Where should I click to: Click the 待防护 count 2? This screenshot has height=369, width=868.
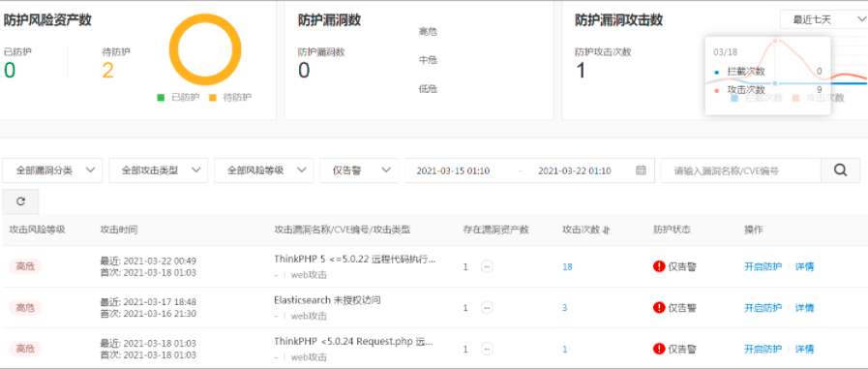point(108,71)
